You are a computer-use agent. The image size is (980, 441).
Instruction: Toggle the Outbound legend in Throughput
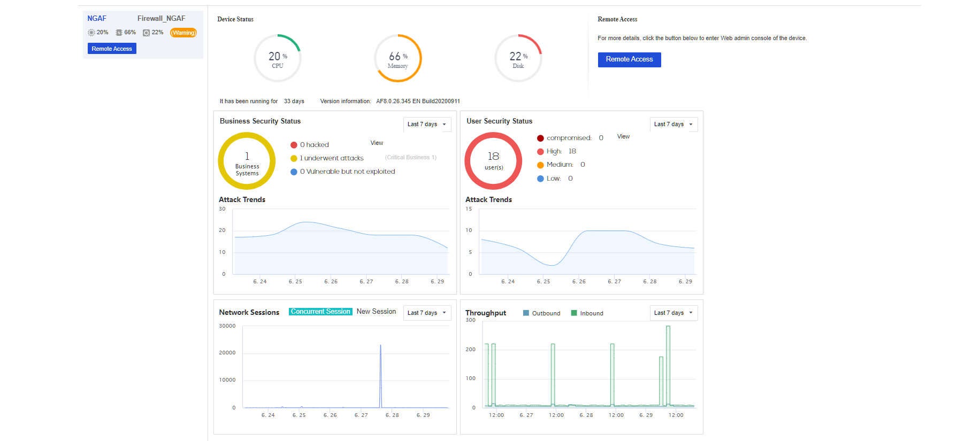pyautogui.click(x=541, y=313)
